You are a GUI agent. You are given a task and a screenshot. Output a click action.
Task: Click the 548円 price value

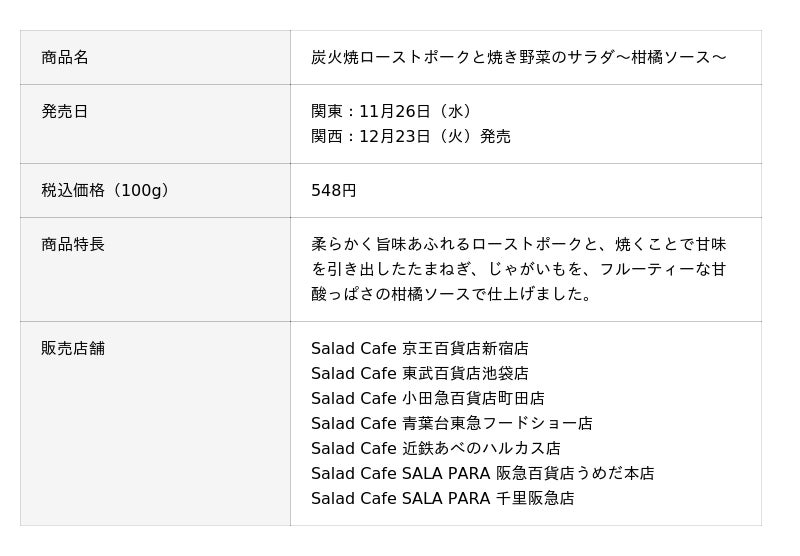coord(333,190)
